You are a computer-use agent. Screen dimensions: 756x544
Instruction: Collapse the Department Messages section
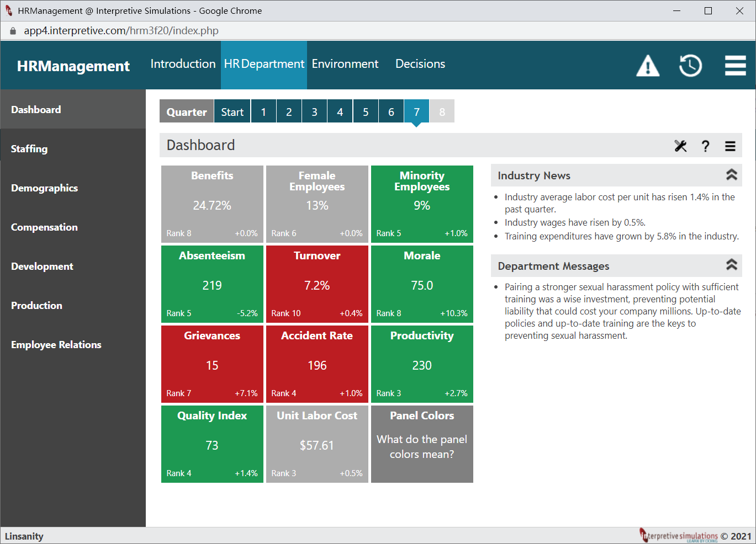(732, 265)
